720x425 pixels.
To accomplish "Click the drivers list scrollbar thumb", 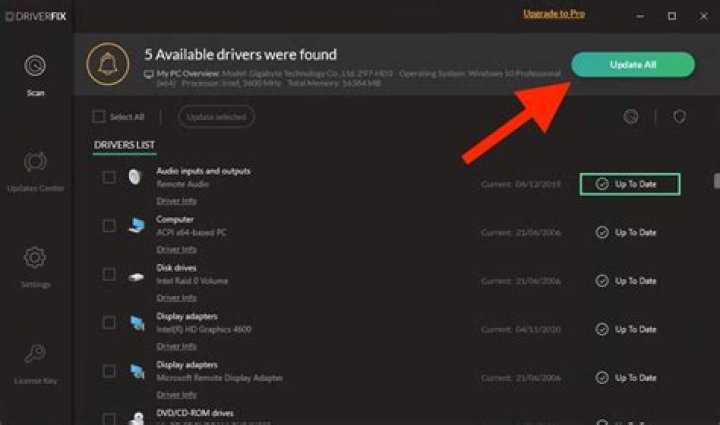I will (717, 181).
